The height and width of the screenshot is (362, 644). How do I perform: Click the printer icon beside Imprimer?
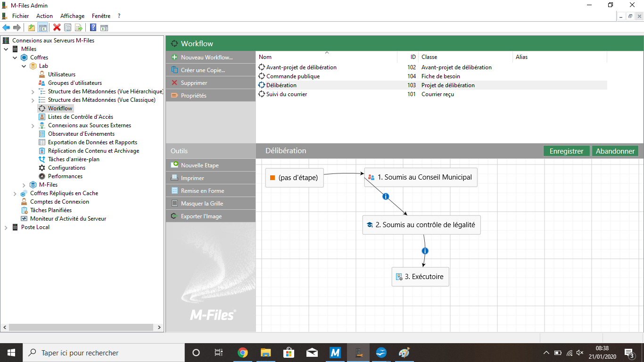pyautogui.click(x=174, y=178)
